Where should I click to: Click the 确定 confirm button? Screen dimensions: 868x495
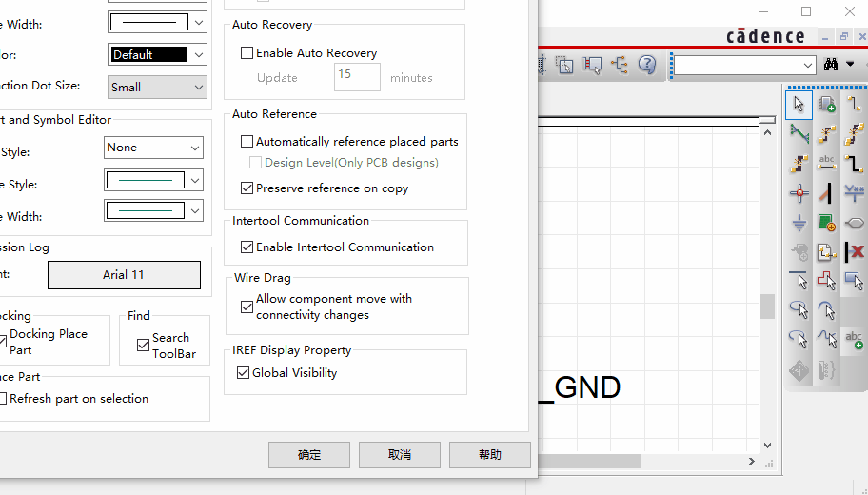309,455
